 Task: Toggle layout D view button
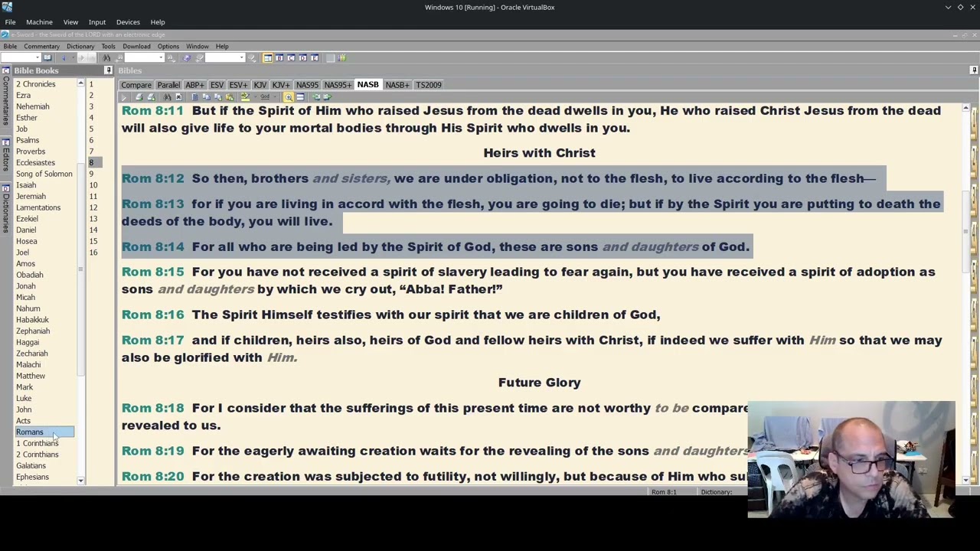pyautogui.click(x=302, y=57)
